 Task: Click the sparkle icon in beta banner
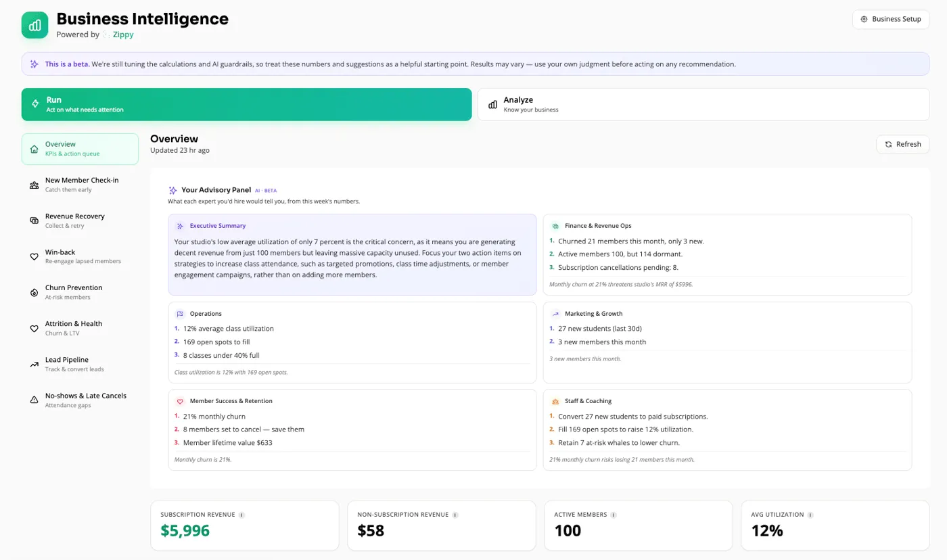(x=34, y=64)
